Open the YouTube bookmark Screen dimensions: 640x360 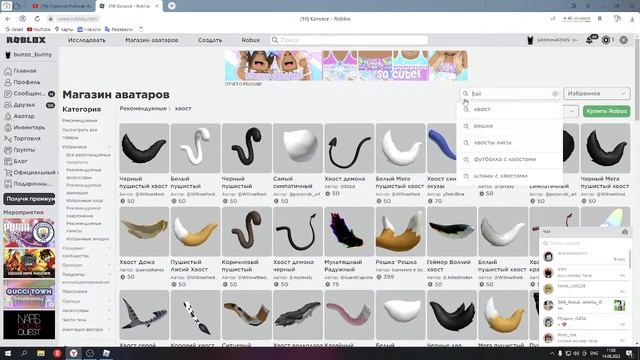[x=39, y=29]
